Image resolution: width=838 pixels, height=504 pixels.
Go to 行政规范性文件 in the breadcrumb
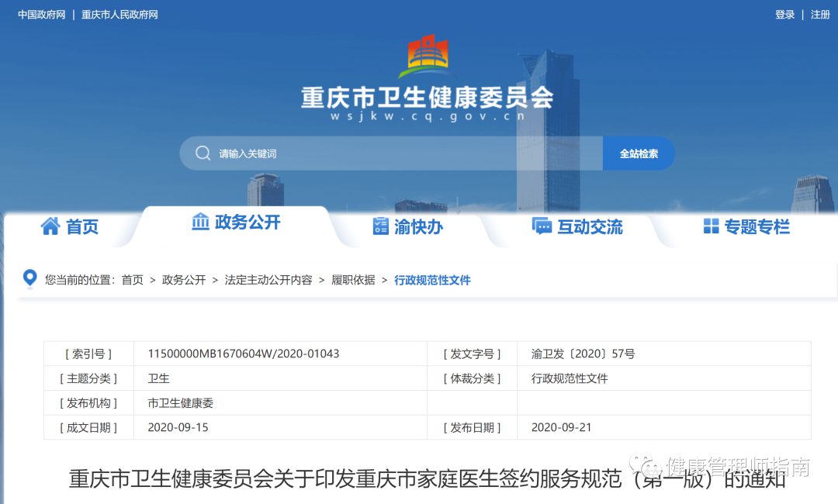(x=432, y=280)
